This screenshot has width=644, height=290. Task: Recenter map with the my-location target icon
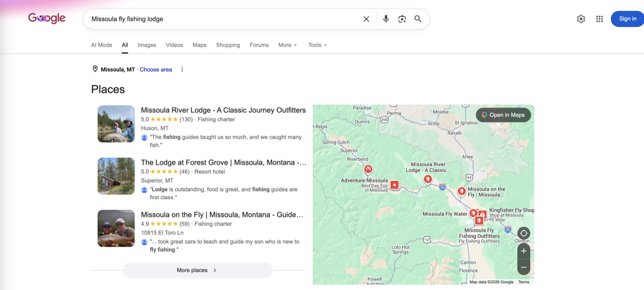click(x=523, y=233)
